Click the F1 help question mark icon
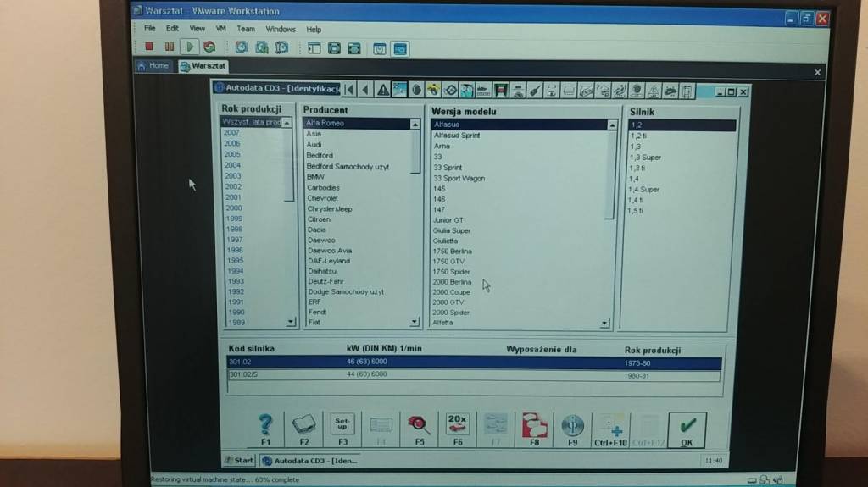 265,429
